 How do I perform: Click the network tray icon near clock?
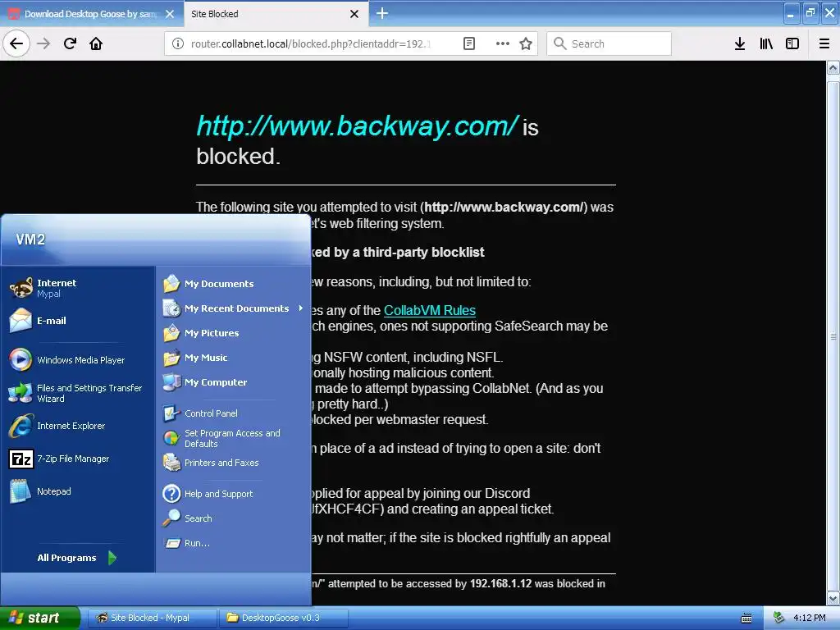pyautogui.click(x=778, y=618)
